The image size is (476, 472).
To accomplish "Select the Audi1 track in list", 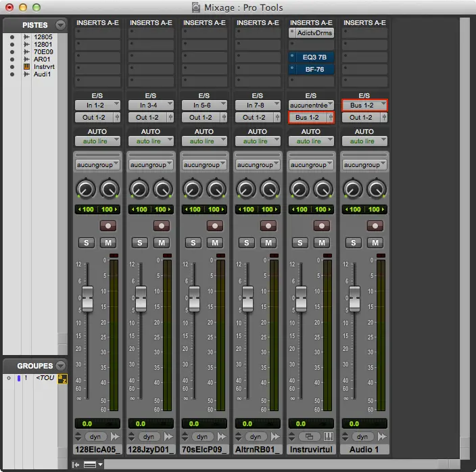I will coord(42,74).
